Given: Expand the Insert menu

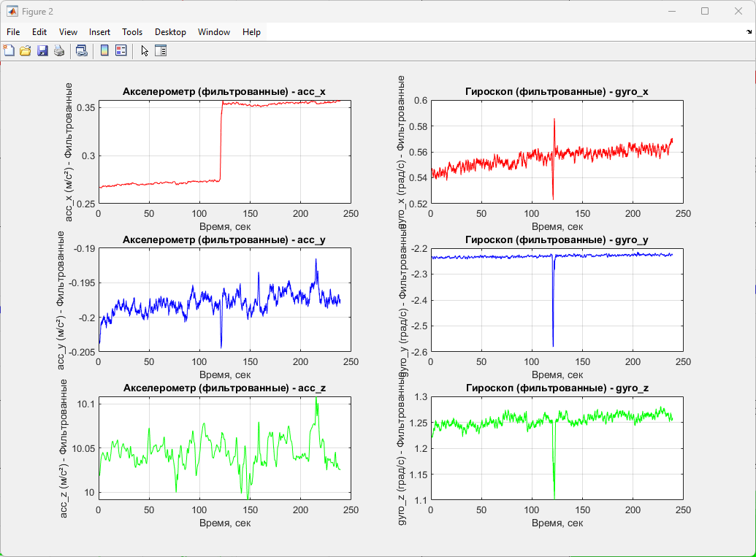Looking at the screenshot, I should pyautogui.click(x=99, y=32).
